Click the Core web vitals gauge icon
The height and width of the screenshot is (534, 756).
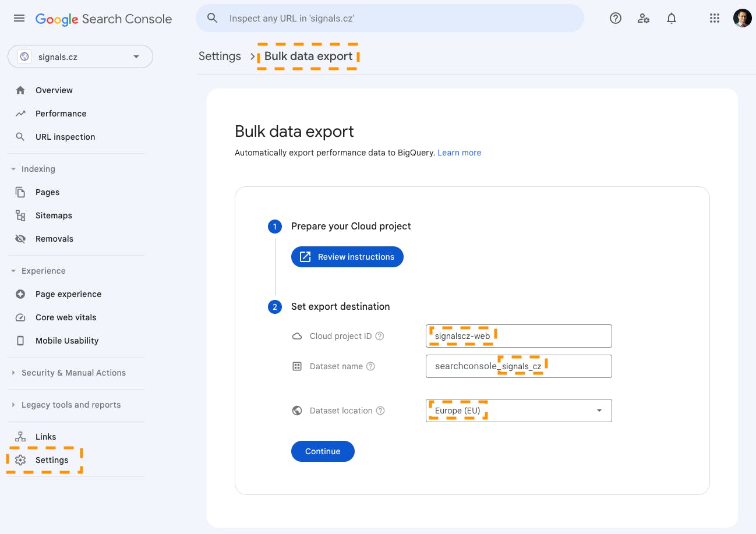20,317
